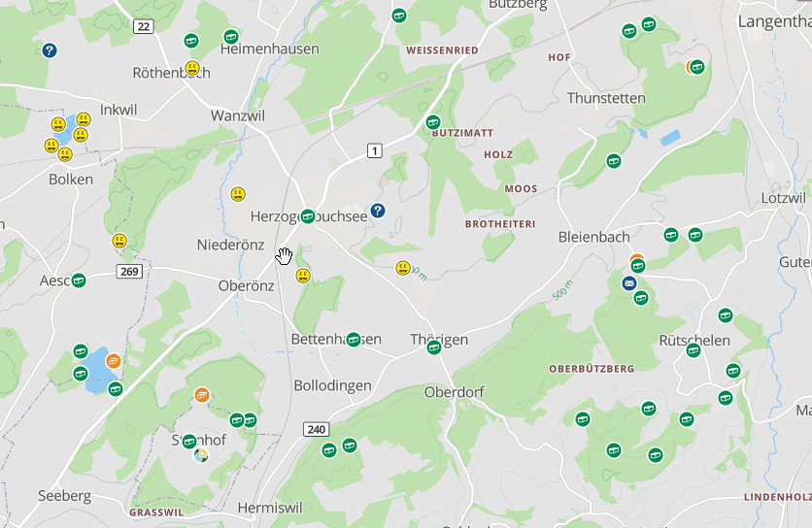Select the green cache on Herzogenbuchsee label

(x=308, y=215)
